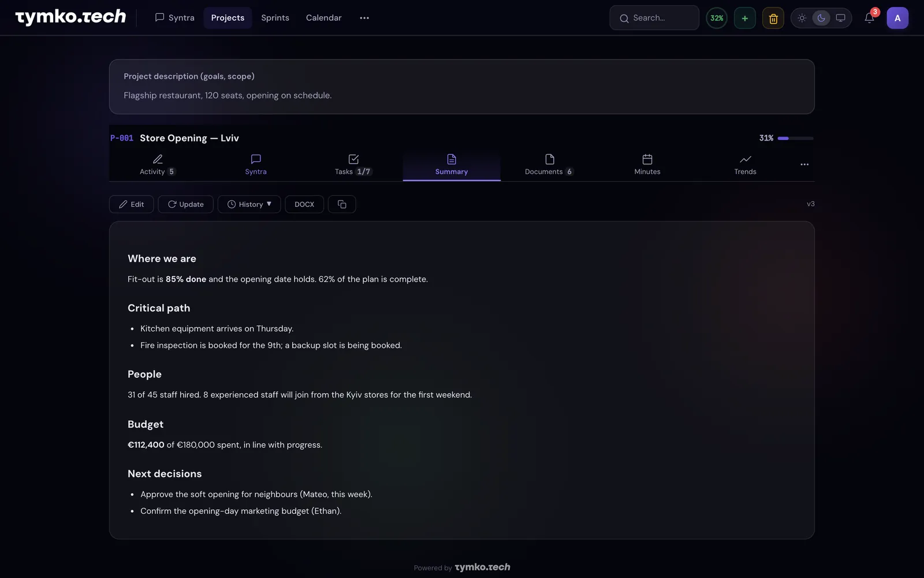924x578 pixels.
Task: Click the Edit summary button
Action: [132, 204]
